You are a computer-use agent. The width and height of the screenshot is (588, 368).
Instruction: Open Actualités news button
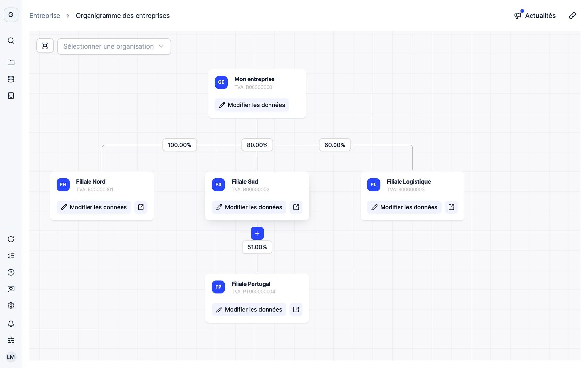click(535, 16)
